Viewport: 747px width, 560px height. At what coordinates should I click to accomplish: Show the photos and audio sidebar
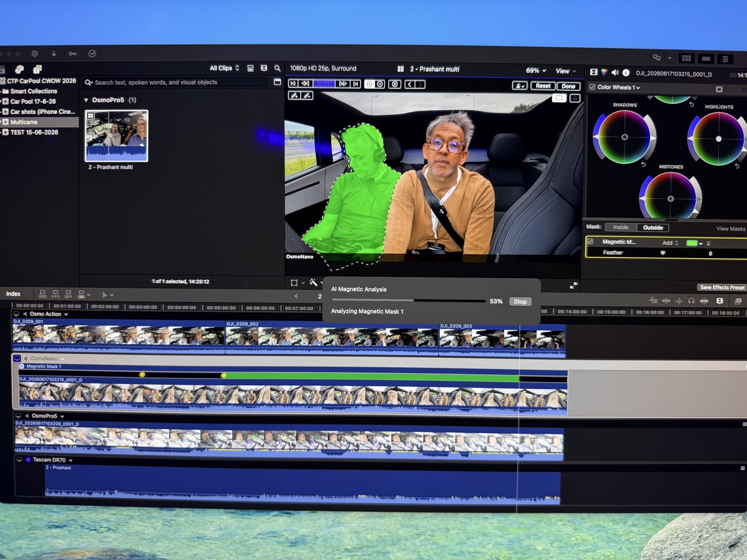(19, 69)
